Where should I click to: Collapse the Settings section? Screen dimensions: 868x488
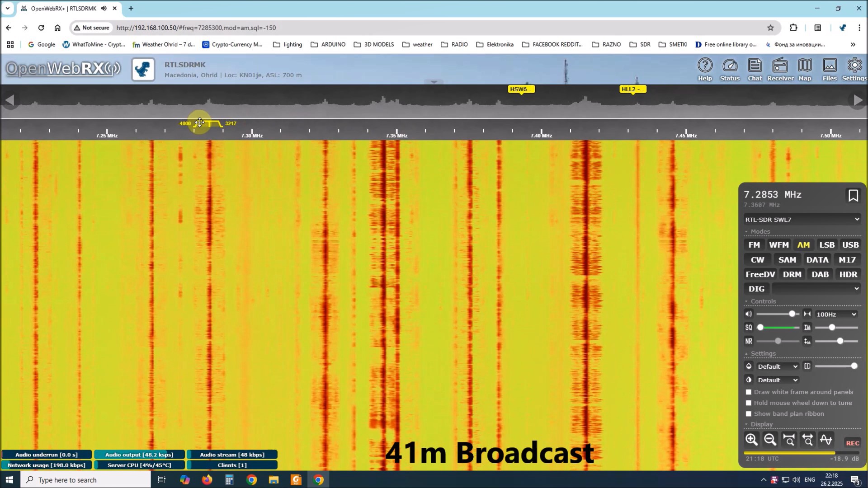[x=763, y=353]
